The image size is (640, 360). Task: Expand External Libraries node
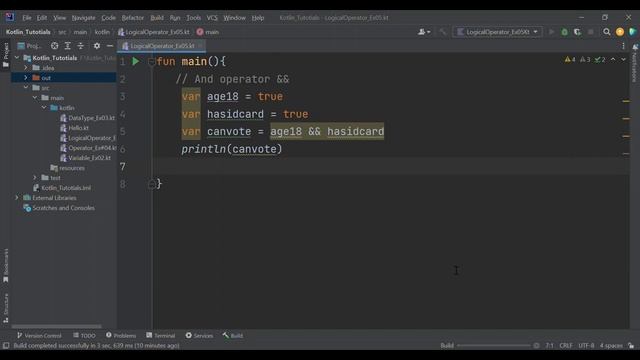pos(17,198)
